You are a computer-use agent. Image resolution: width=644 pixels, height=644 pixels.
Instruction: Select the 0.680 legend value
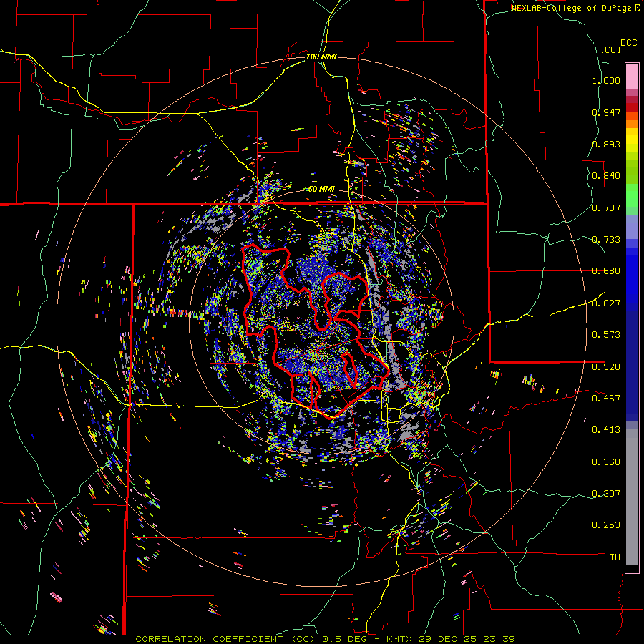pos(606,271)
